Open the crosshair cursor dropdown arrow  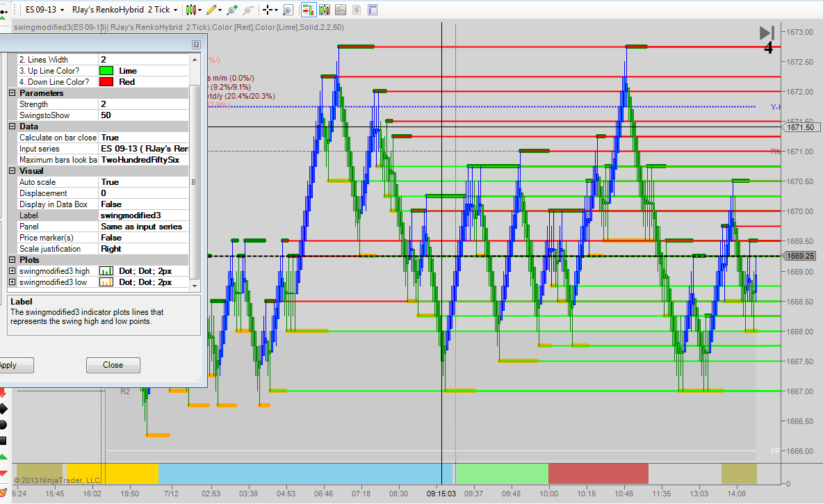click(x=276, y=10)
